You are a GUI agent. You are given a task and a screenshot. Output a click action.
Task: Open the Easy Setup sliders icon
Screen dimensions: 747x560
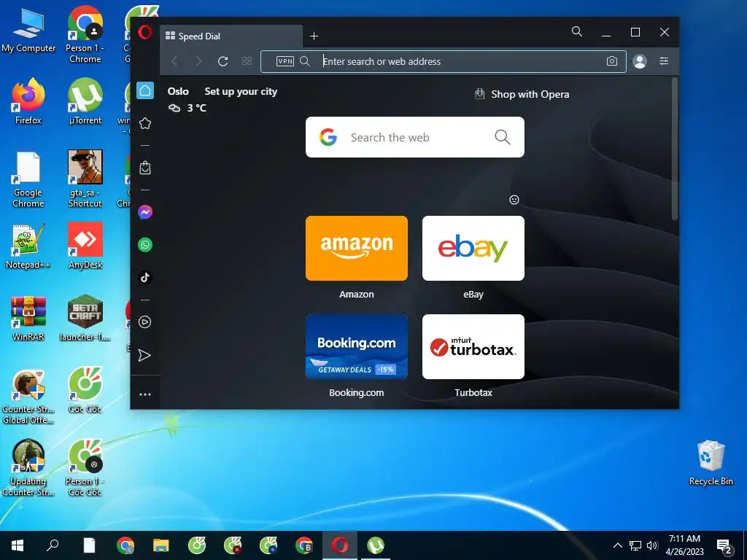[664, 61]
